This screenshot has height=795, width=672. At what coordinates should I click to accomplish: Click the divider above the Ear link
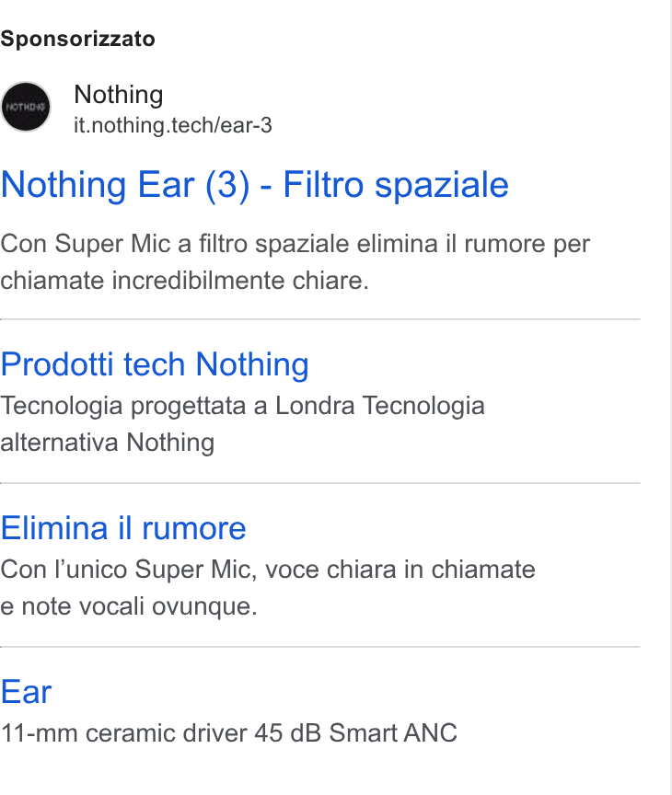pyautogui.click(x=320, y=647)
